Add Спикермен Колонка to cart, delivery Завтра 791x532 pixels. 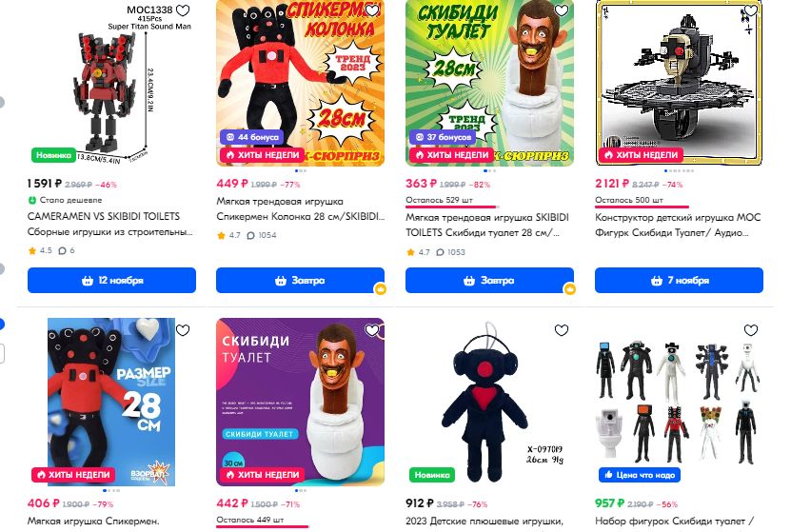pyautogui.click(x=300, y=281)
